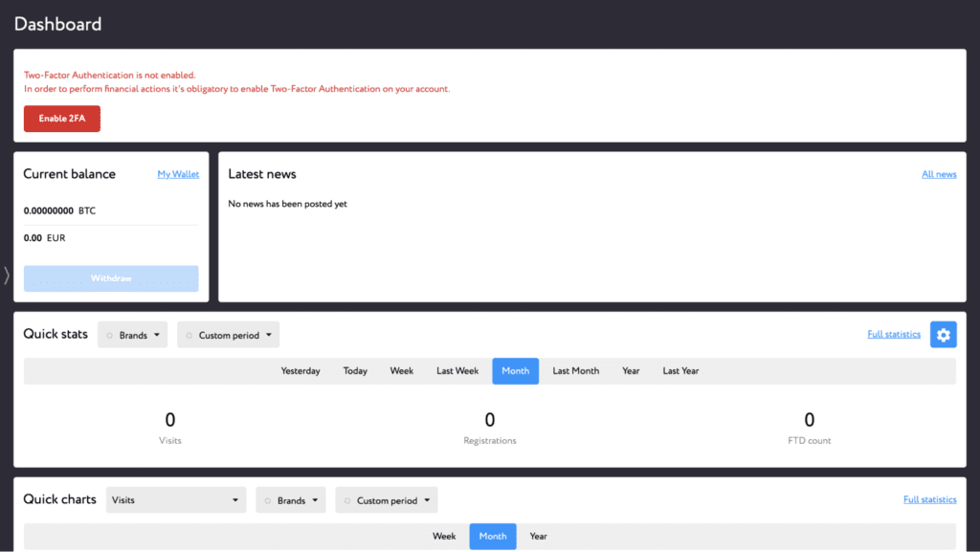Switch to Last Month stats

tap(575, 370)
